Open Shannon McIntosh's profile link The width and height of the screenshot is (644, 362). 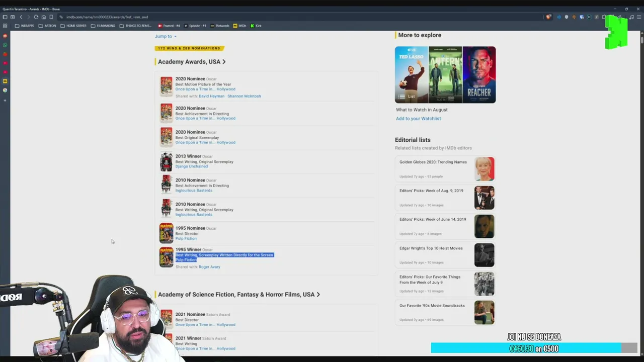pyautogui.click(x=244, y=96)
